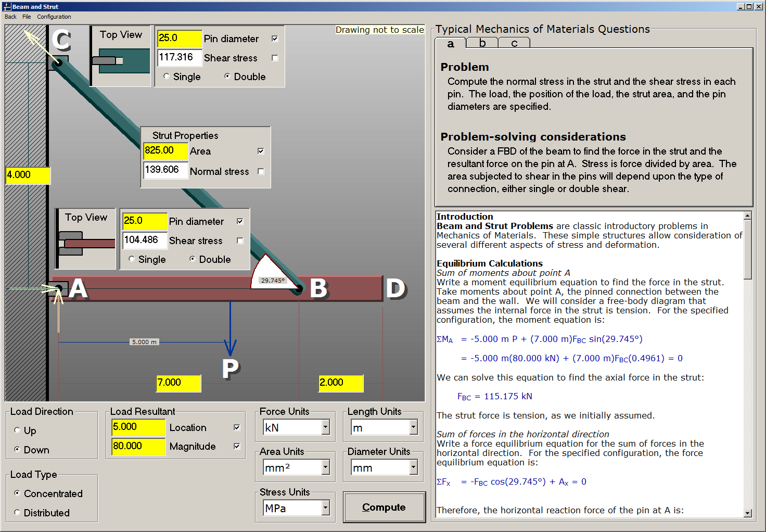Select Distributed as the Load Type

[x=17, y=513]
